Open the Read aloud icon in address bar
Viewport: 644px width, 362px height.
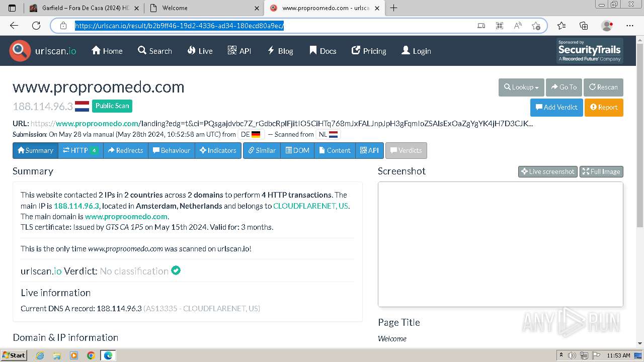[518, 26]
